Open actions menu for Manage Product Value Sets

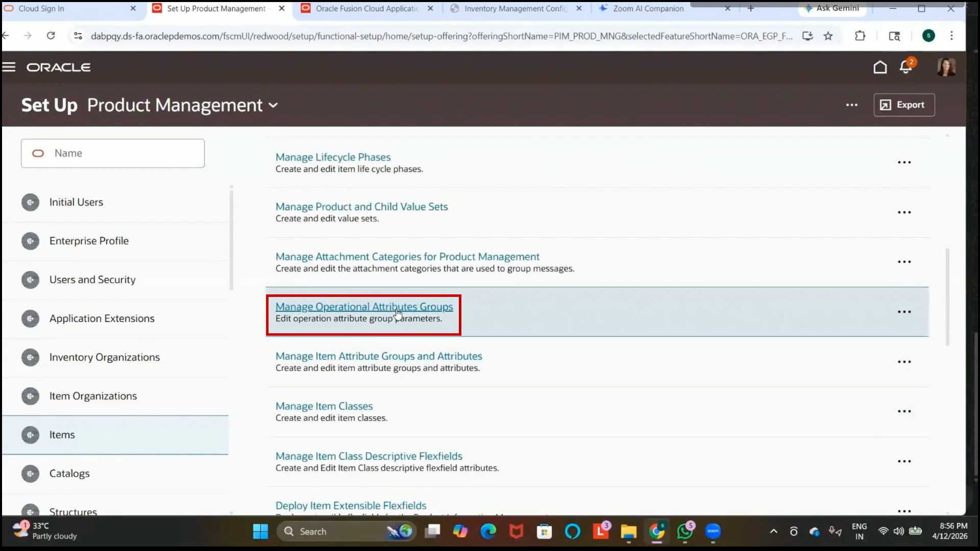[904, 212]
